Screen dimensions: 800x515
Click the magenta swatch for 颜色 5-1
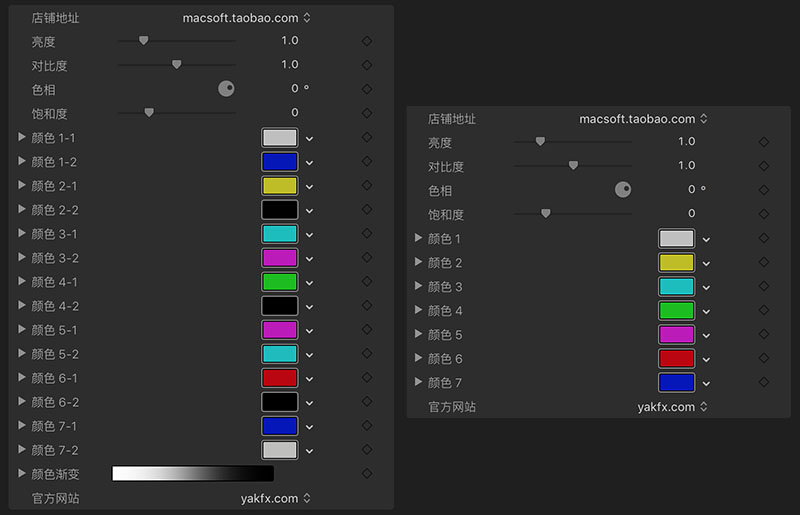click(x=280, y=330)
